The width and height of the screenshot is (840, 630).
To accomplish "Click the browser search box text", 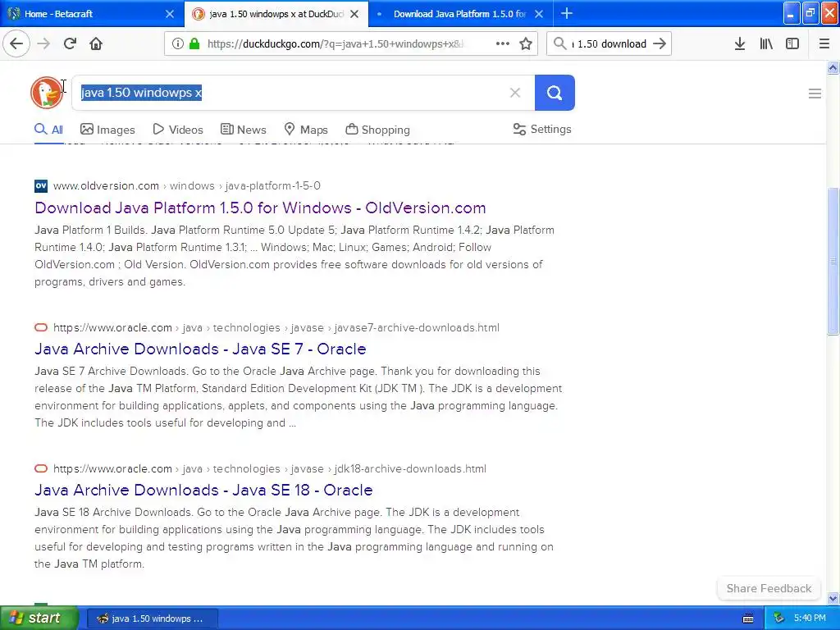I will 609,44.
